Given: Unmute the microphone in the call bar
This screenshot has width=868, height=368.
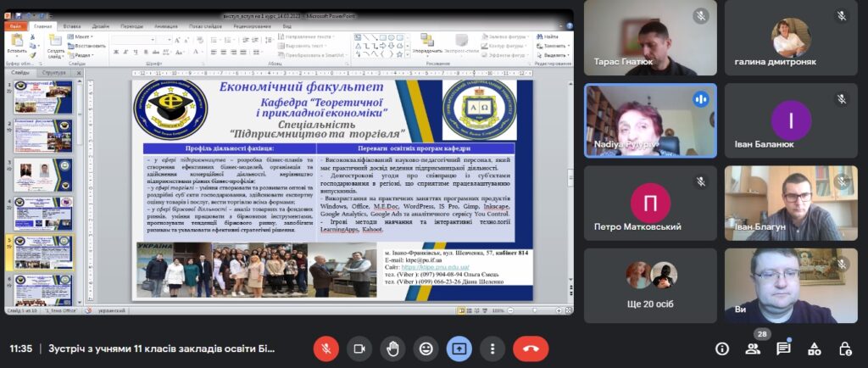Looking at the screenshot, I should 326,348.
